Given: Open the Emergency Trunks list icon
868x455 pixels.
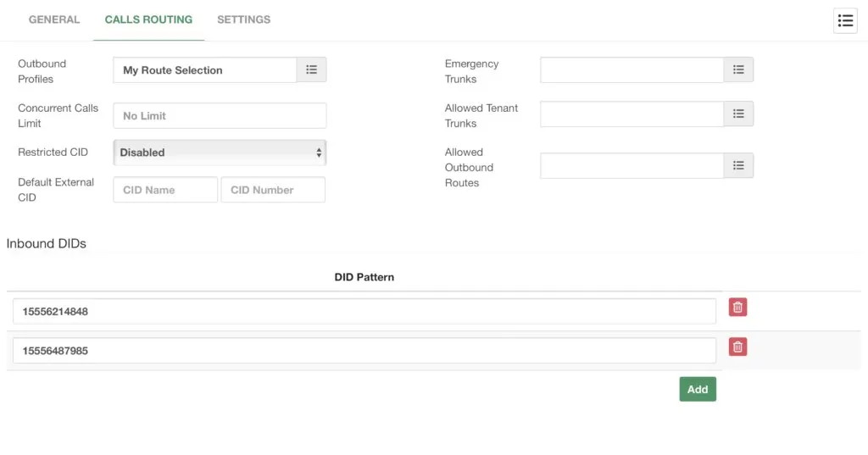Looking at the screenshot, I should (738, 69).
